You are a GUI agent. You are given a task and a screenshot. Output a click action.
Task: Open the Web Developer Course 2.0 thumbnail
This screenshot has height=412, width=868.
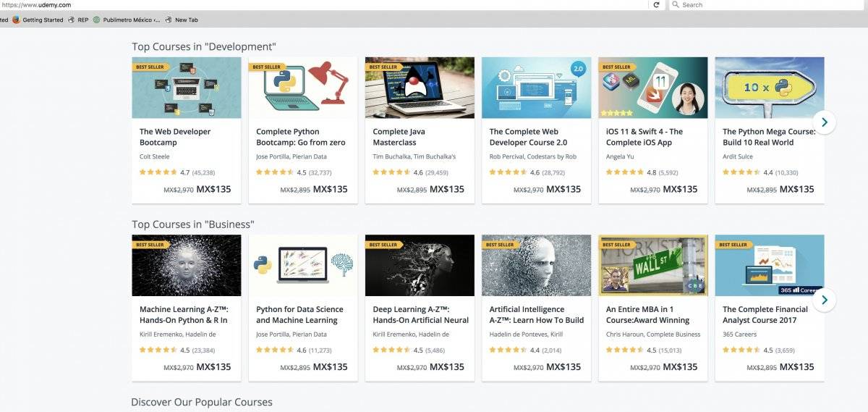coord(537,88)
